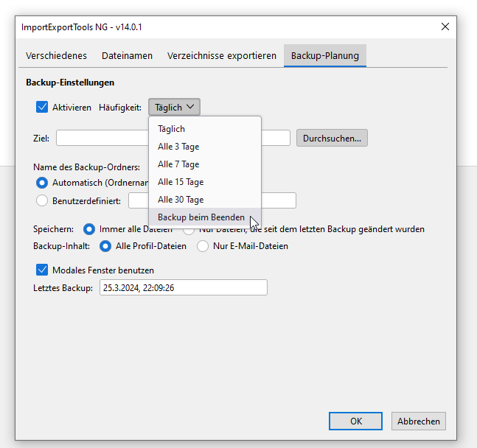Click the Durchsuchen... button
Image resolution: width=477 pixels, height=448 pixels.
tap(332, 138)
